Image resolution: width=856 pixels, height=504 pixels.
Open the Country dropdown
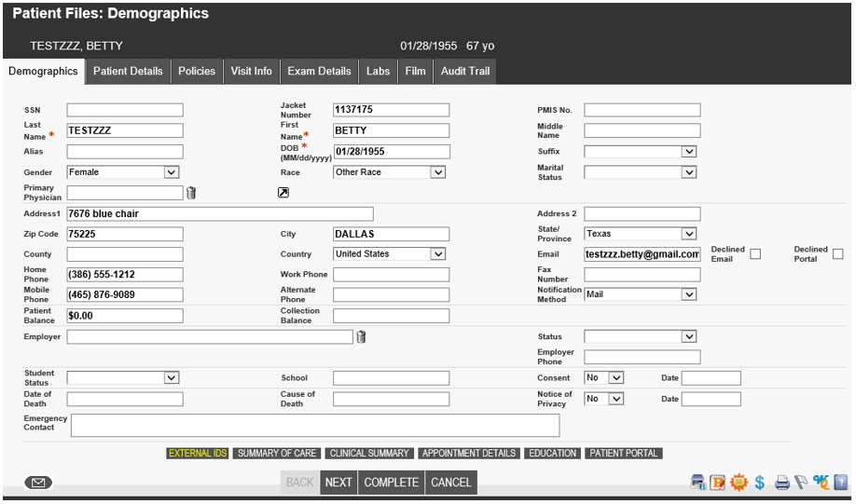coord(389,253)
